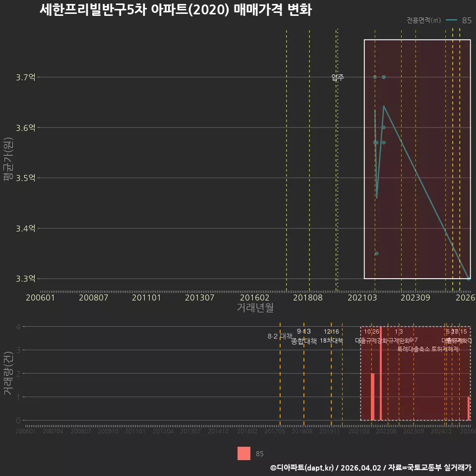The width and height of the screenshot is (476, 476).
Task: Click the chart title 세한프리빌반구5차 아파트(2020) 매매가격 변화
Action: click(176, 10)
